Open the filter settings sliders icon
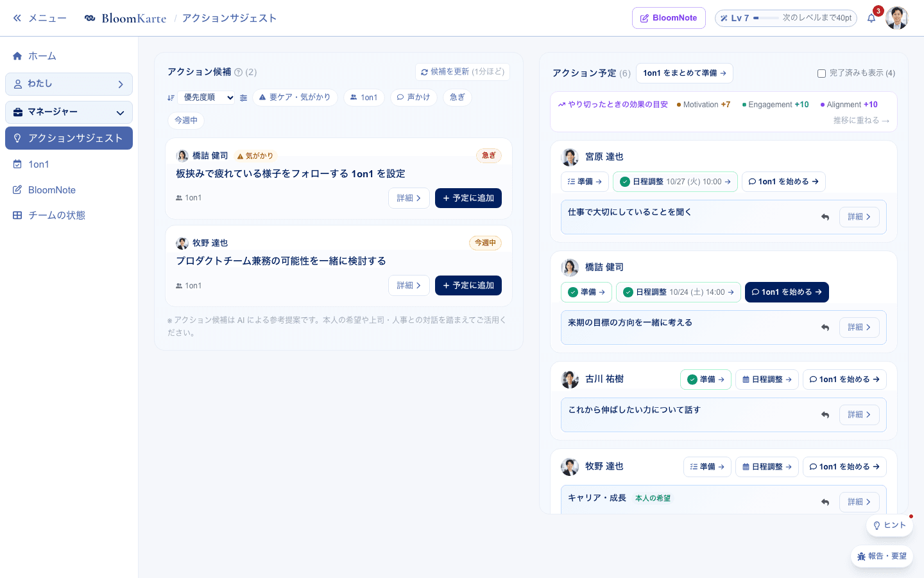Image resolution: width=924 pixels, height=578 pixels. coord(244,98)
